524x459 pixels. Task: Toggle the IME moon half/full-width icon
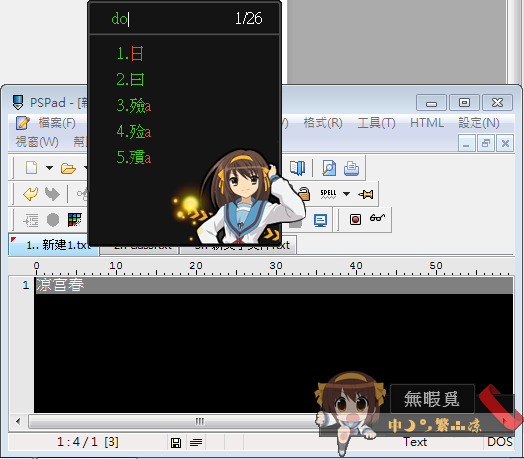pos(410,426)
